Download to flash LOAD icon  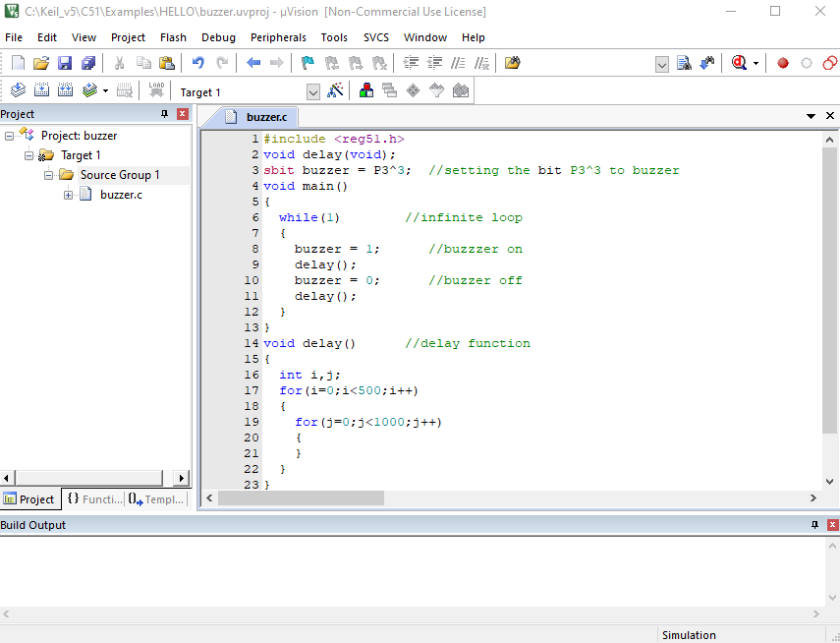[x=156, y=90]
